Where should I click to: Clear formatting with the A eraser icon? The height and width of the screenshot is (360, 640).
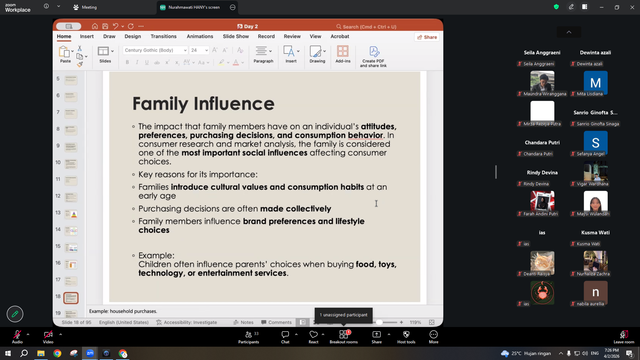[x=240, y=50]
